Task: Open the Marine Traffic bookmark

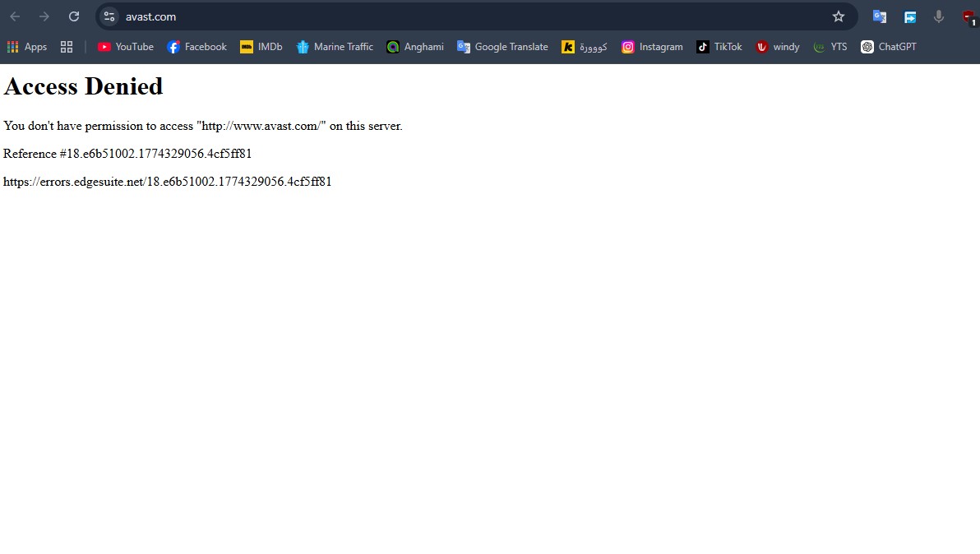Action: [x=335, y=47]
